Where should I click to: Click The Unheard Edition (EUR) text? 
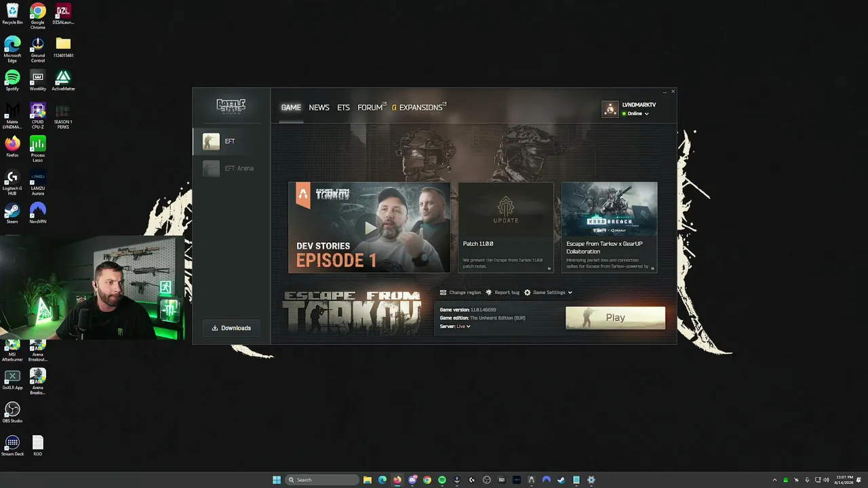(x=497, y=318)
